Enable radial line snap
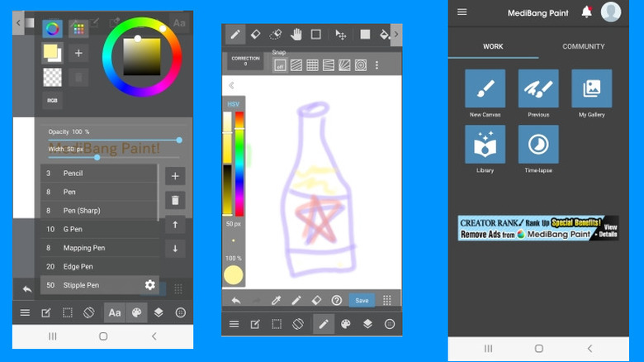Viewport: 644px width, 362px height. click(344, 65)
